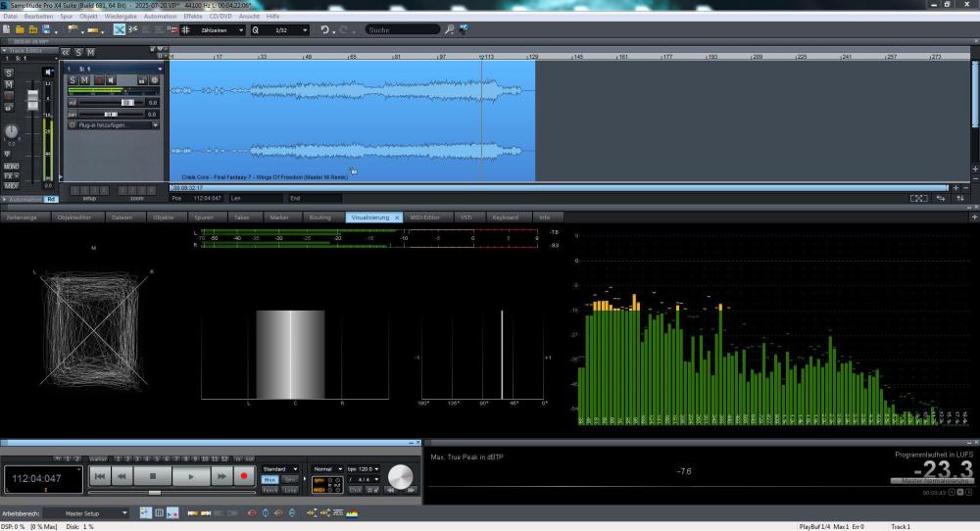This screenshot has height=531, width=980.
Task: Click the transport position scrub slider
Action: (154, 492)
